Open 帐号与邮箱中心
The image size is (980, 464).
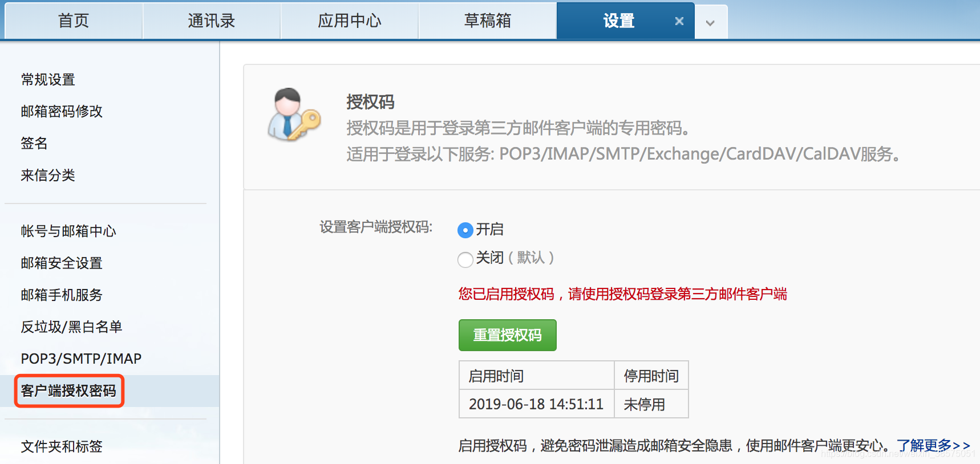(68, 231)
